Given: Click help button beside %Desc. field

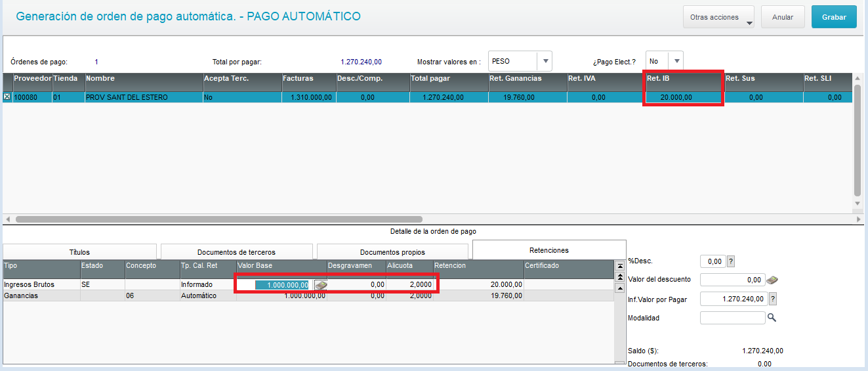Looking at the screenshot, I should point(731,261).
